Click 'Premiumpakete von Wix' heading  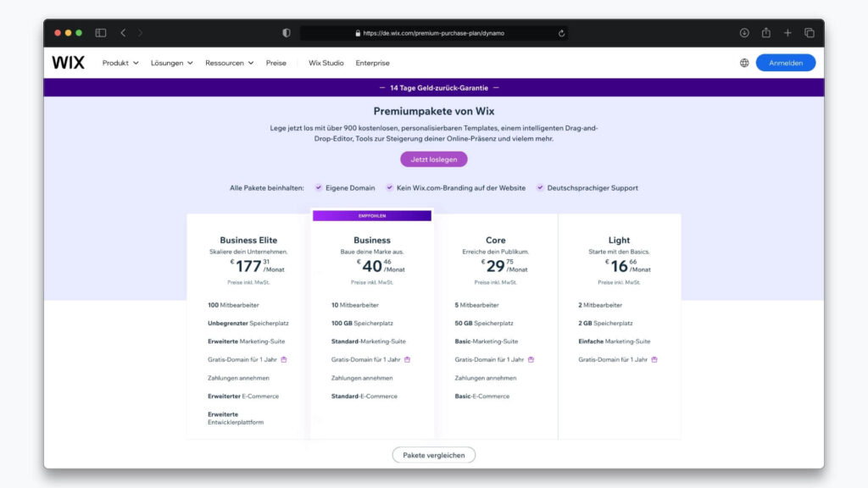click(434, 111)
